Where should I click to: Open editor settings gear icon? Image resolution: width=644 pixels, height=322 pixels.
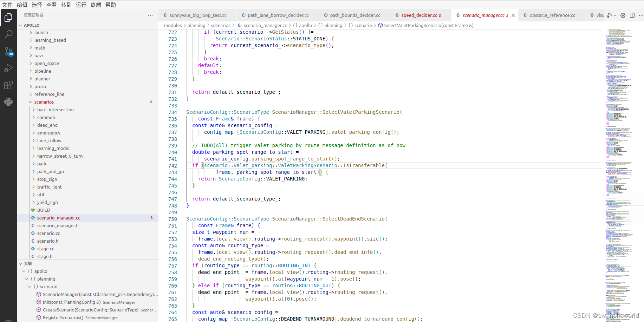[623, 15]
